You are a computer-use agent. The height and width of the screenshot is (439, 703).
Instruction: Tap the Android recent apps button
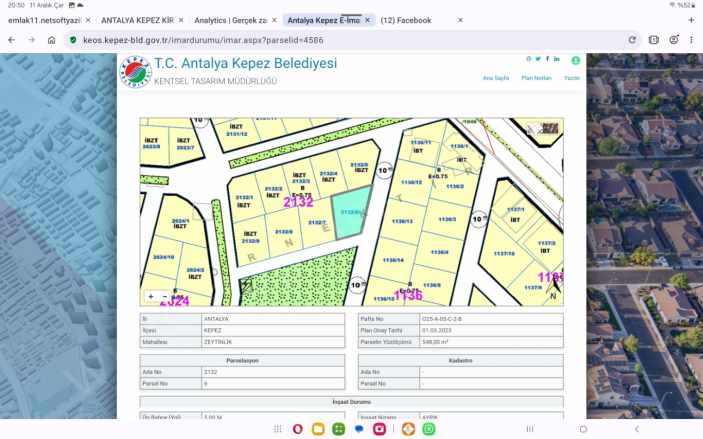tap(530, 428)
